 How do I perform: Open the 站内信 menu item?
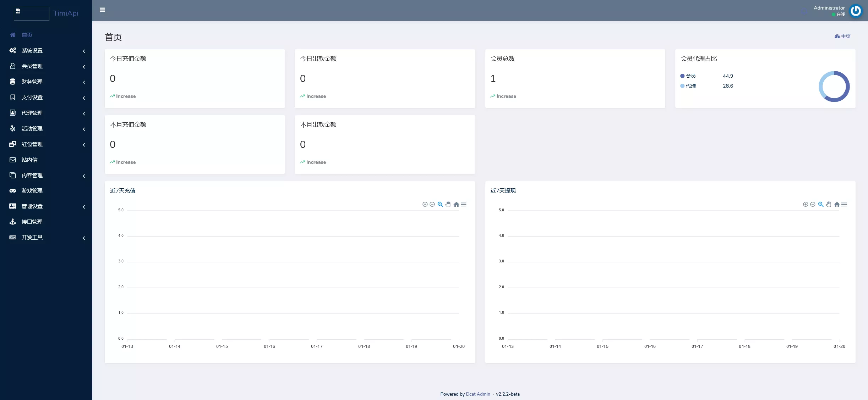click(x=29, y=160)
